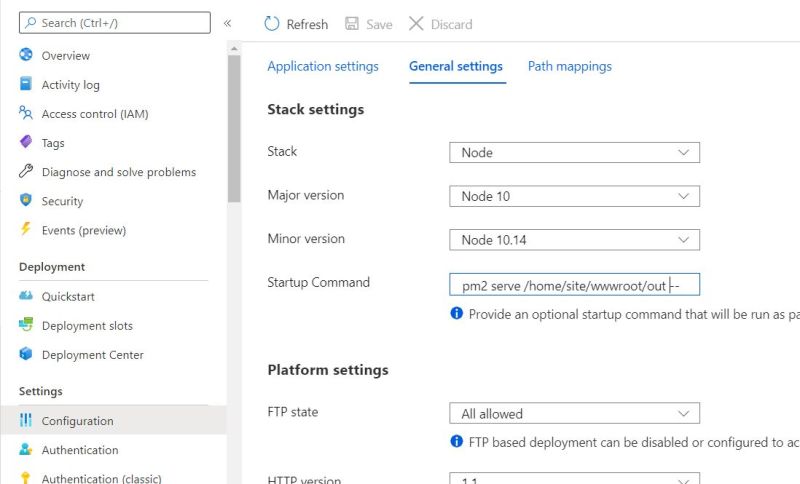The image size is (800, 484).
Task: Click the Startup Command text field
Action: [574, 286]
